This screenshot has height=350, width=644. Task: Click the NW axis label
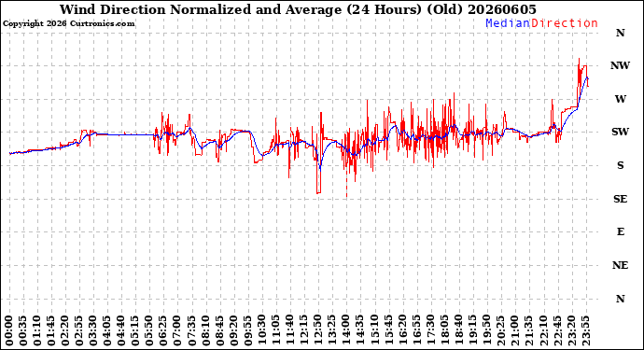pos(620,65)
